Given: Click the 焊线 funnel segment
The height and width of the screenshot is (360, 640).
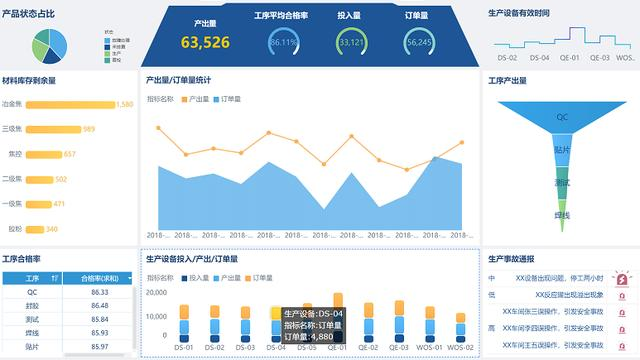Looking at the screenshot, I should point(562,216).
